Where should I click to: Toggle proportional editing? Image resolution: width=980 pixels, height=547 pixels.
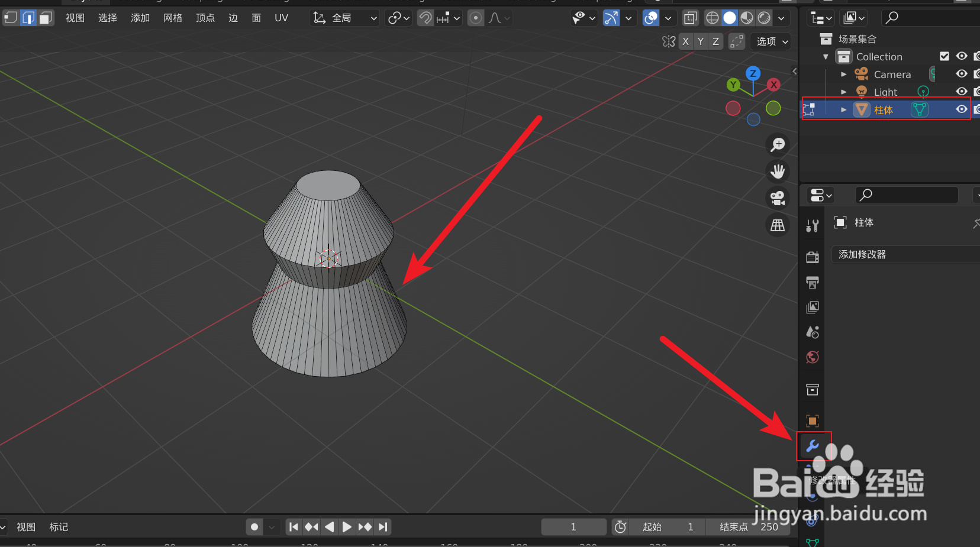click(x=476, y=18)
